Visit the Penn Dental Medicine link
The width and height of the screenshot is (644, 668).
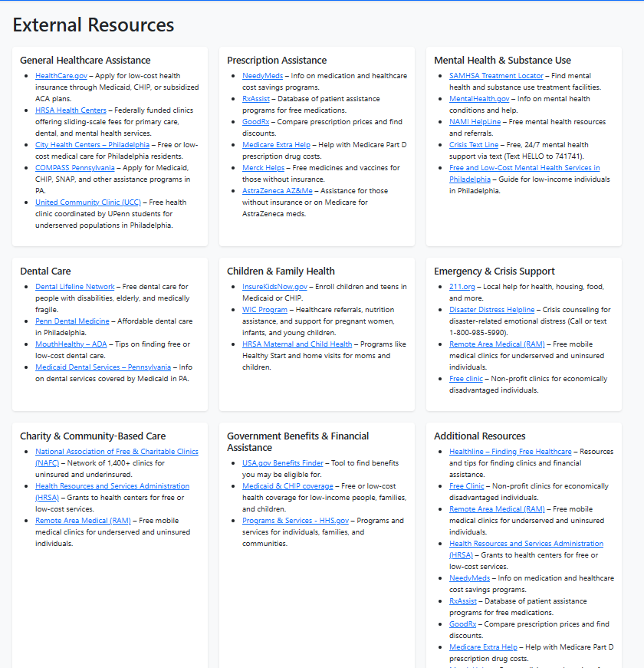pyautogui.click(x=72, y=321)
